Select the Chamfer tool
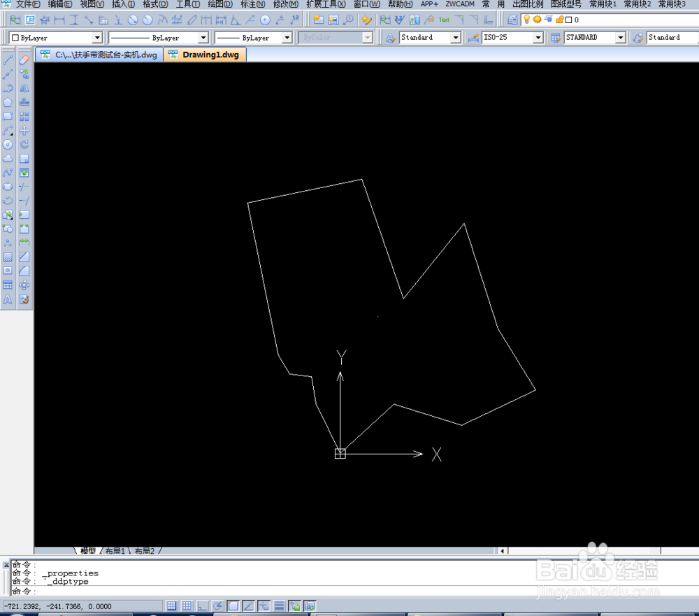This screenshot has width=699, height=616. pyautogui.click(x=24, y=257)
